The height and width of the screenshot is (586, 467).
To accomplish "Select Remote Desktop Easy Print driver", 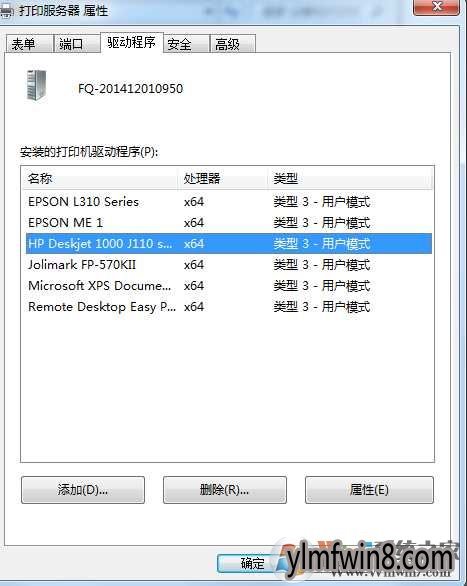I will point(229,306).
